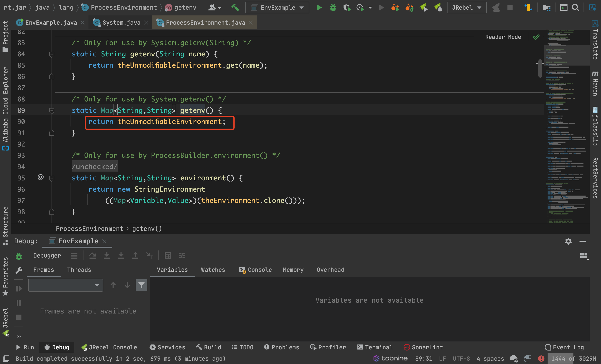Click the red error indicator in the status bar

(x=541, y=358)
